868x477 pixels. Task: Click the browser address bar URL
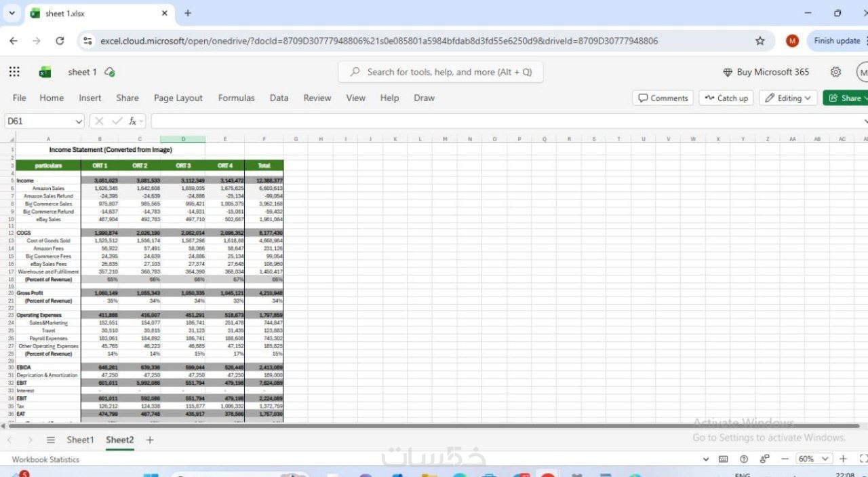[x=379, y=41]
